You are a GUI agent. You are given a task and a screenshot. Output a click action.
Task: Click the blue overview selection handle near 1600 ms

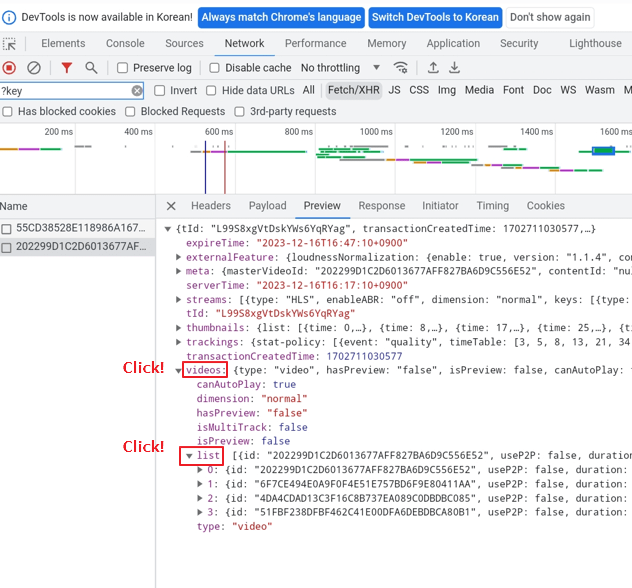603,151
